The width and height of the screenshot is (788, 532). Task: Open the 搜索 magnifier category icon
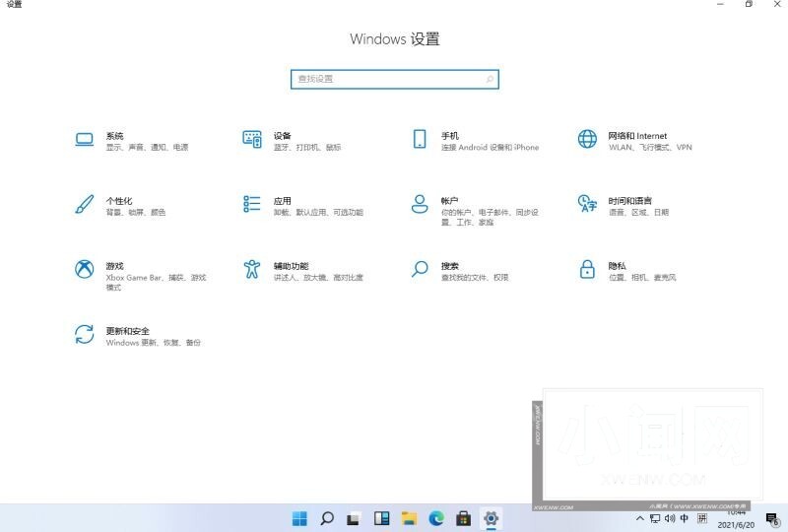[x=420, y=269]
